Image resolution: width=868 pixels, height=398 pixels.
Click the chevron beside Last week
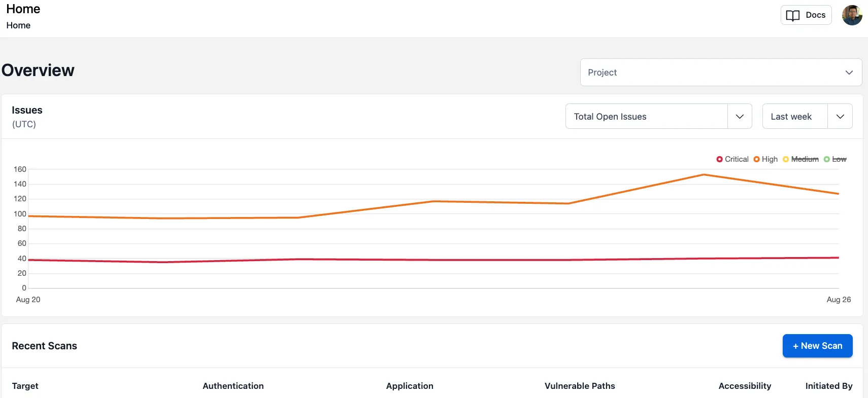(840, 117)
